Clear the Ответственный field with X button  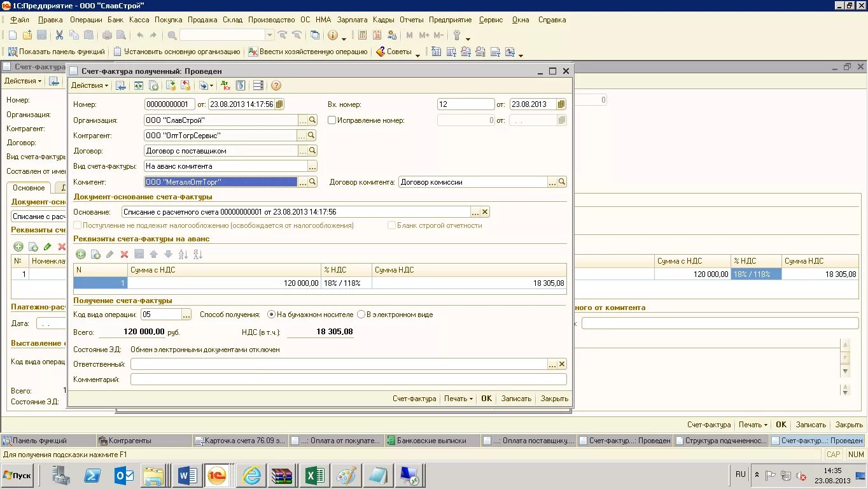pos(562,364)
